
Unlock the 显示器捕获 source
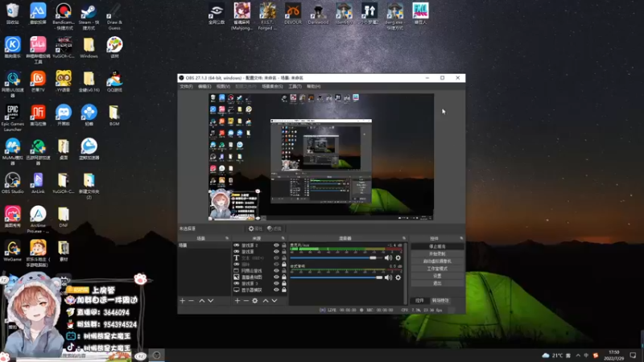(284, 290)
